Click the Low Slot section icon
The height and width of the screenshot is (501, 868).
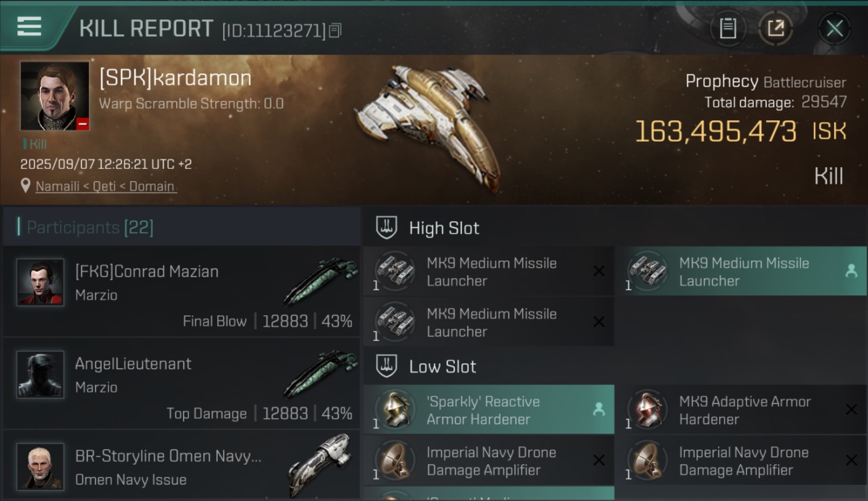coord(387,366)
